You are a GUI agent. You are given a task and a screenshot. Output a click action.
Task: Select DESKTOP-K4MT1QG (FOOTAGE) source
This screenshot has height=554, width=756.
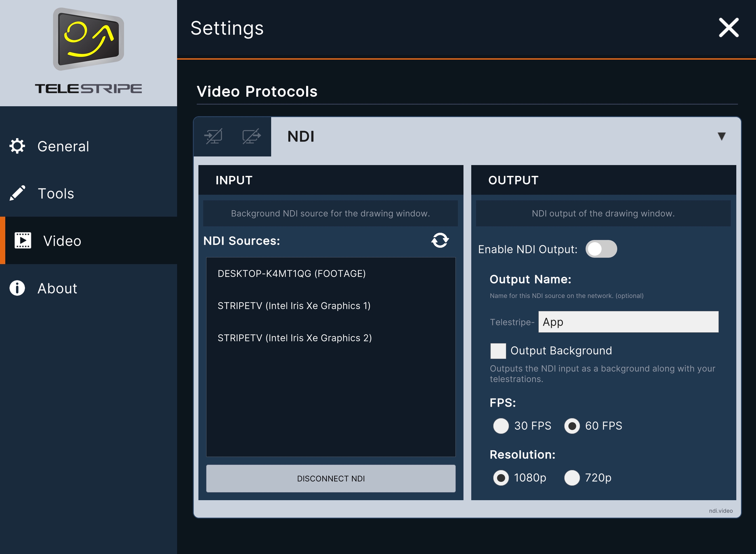point(291,274)
